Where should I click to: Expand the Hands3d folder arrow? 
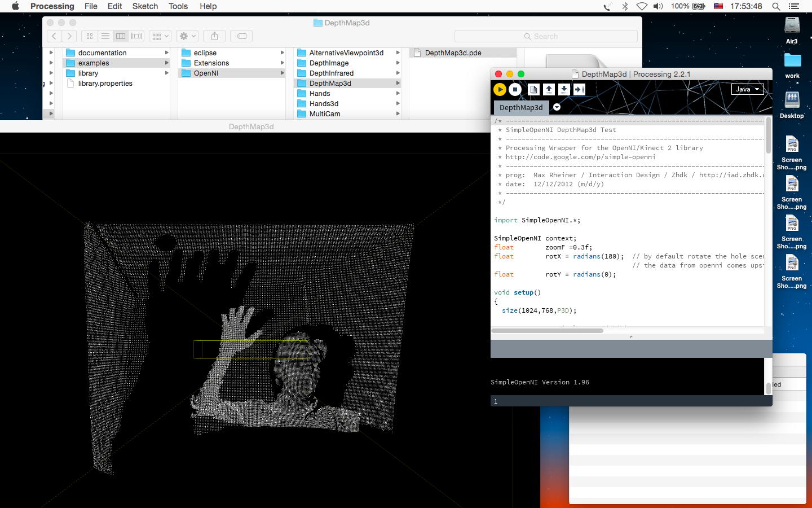click(398, 103)
